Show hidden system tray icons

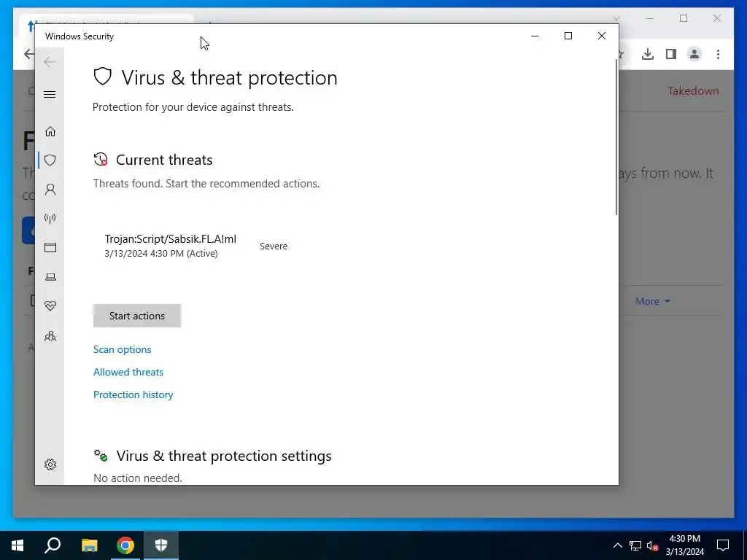617,545
